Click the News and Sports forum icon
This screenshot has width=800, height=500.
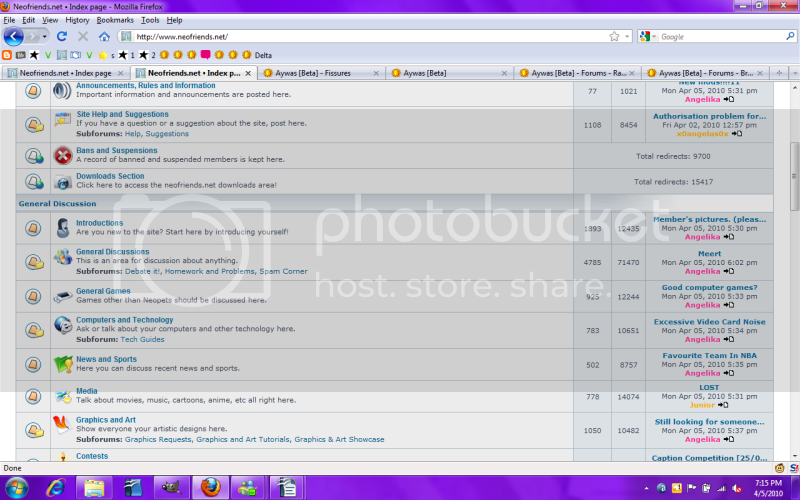(63, 364)
